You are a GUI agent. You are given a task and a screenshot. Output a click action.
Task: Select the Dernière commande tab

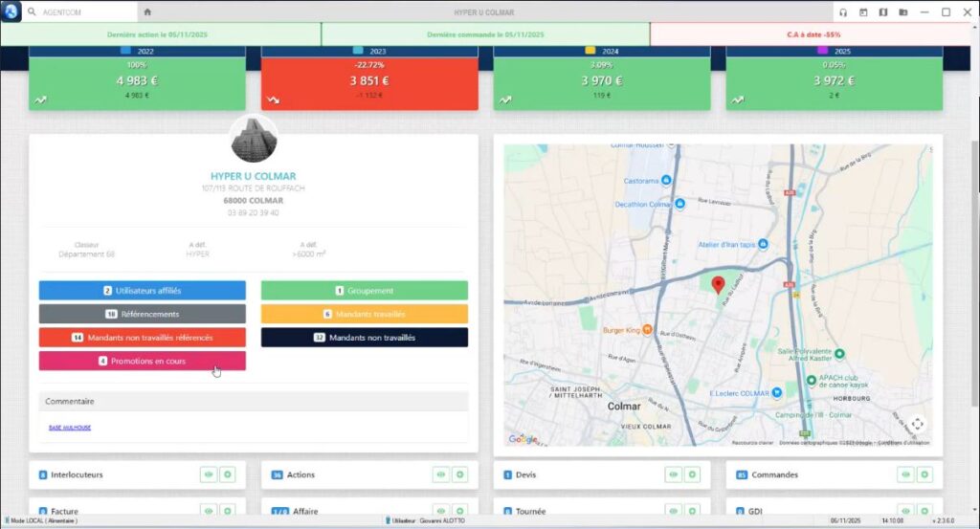pyautogui.click(x=485, y=34)
